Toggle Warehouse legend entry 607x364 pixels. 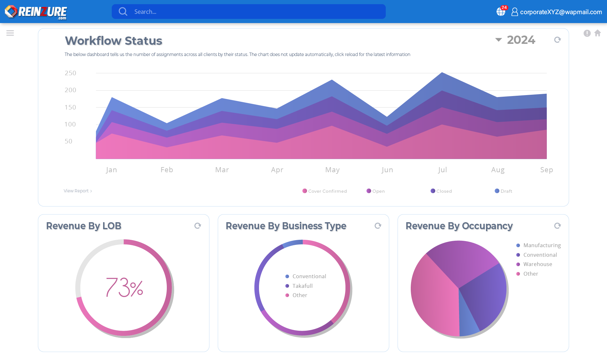pos(534,264)
